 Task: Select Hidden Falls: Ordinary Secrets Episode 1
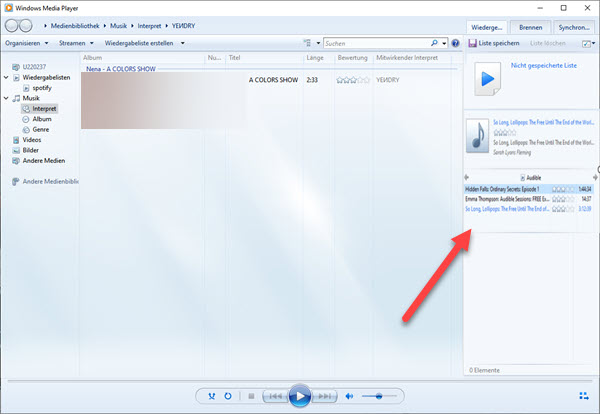(528, 189)
